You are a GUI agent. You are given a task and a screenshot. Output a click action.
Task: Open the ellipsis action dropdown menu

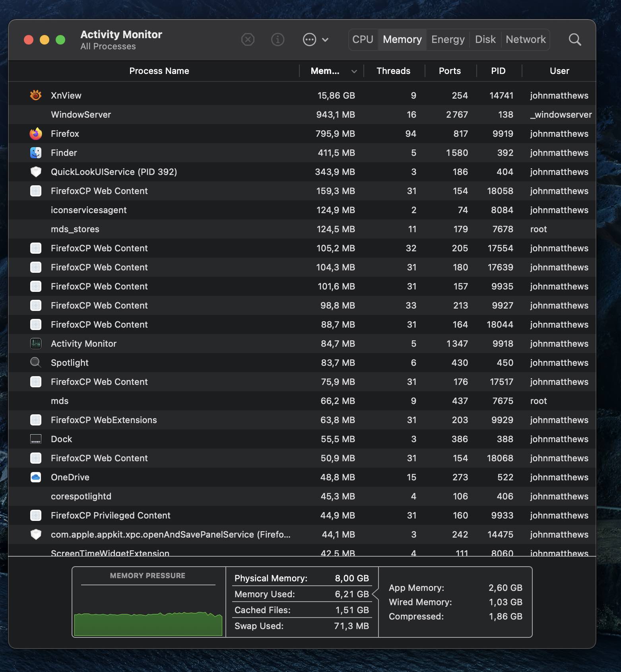point(316,40)
